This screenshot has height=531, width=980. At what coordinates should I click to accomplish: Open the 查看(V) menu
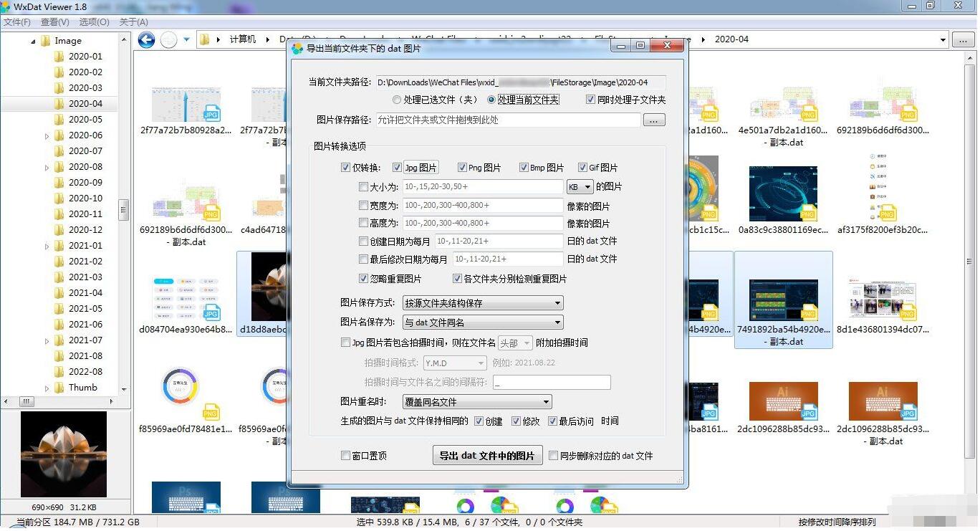[x=56, y=22]
